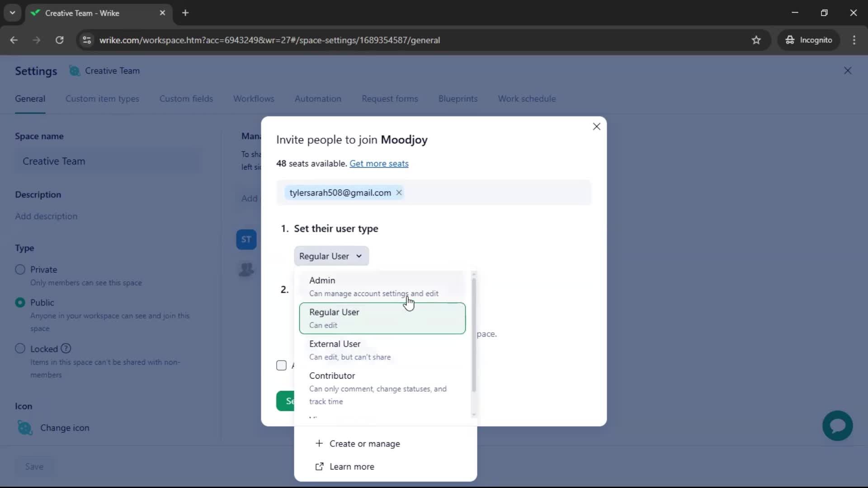
Task: Click Add description field
Action: (46, 216)
